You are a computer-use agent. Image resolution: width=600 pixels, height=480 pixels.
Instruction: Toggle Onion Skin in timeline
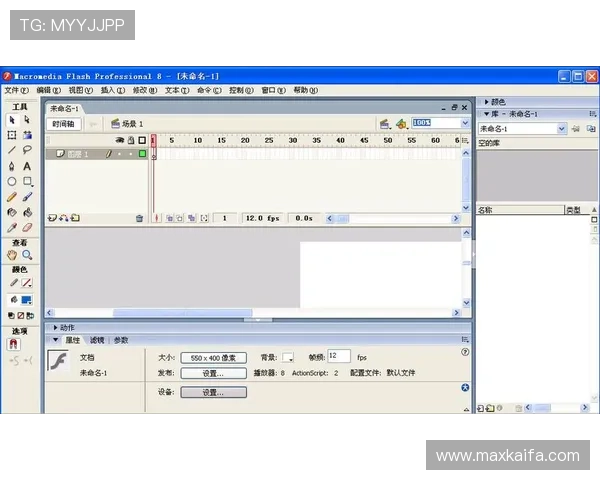pyautogui.click(x=169, y=218)
